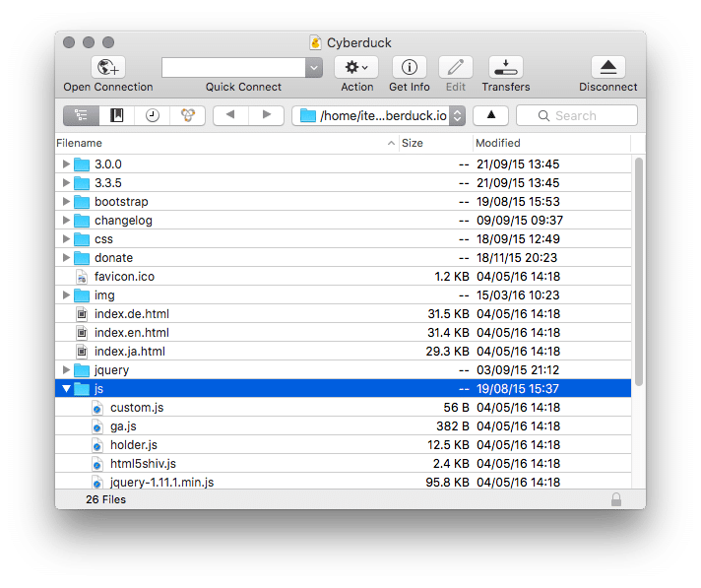Click the Disconnect eject icon
The height and width of the screenshot is (588, 701).
pos(607,67)
